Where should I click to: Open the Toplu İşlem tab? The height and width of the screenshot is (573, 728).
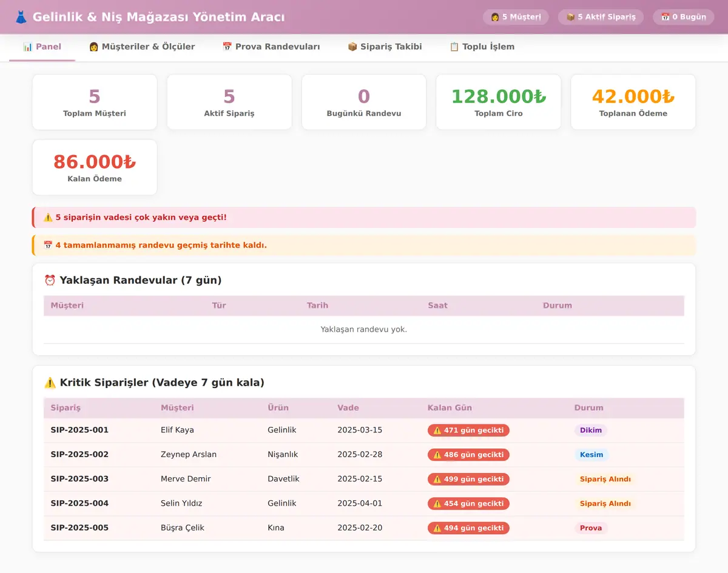[482, 47]
